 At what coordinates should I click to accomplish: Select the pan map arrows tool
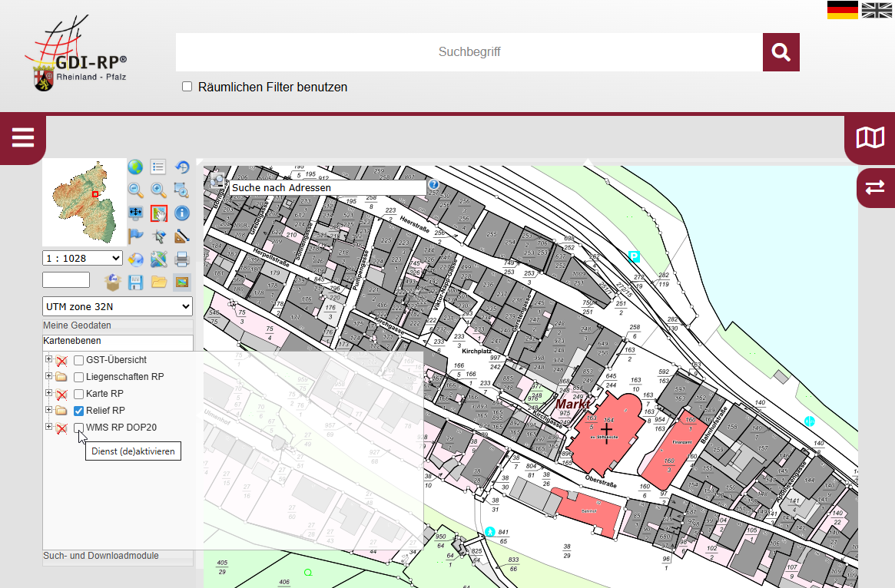pos(136,213)
